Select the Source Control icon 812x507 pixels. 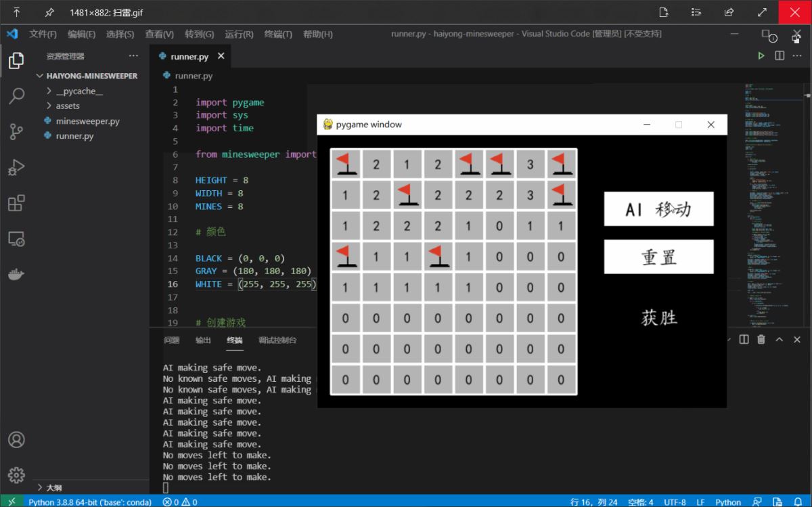[x=16, y=132]
